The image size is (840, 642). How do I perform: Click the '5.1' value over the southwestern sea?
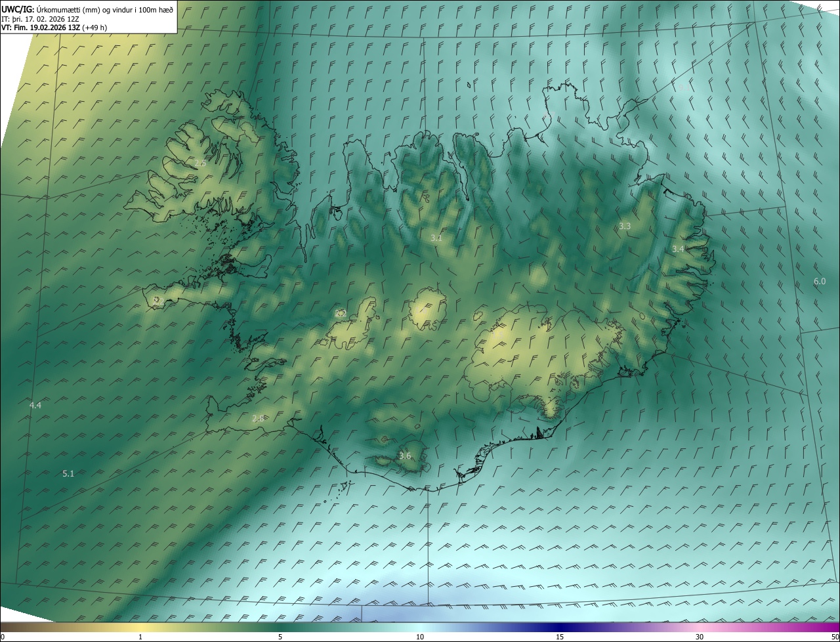coord(68,473)
